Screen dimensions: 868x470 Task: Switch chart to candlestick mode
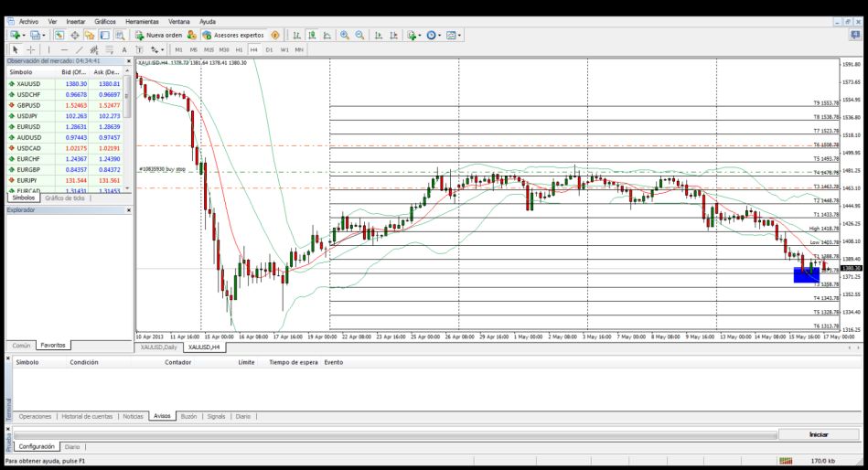click(312, 35)
